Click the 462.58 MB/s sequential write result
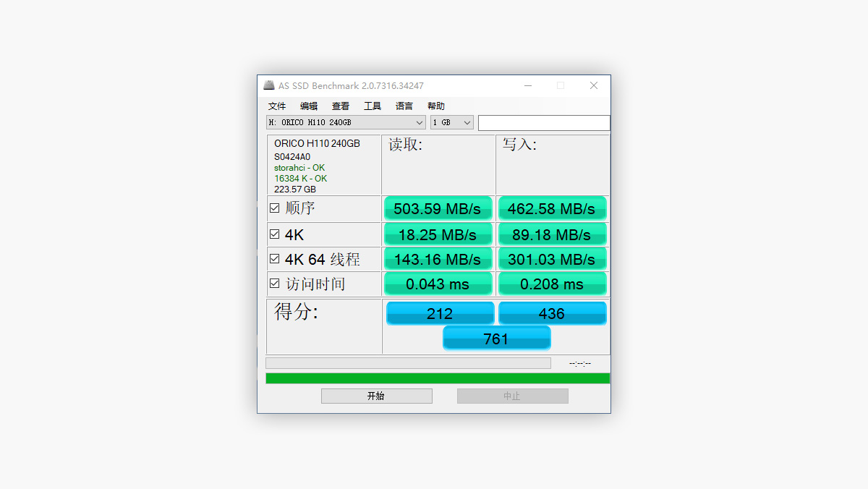This screenshot has height=489, width=868. point(552,209)
